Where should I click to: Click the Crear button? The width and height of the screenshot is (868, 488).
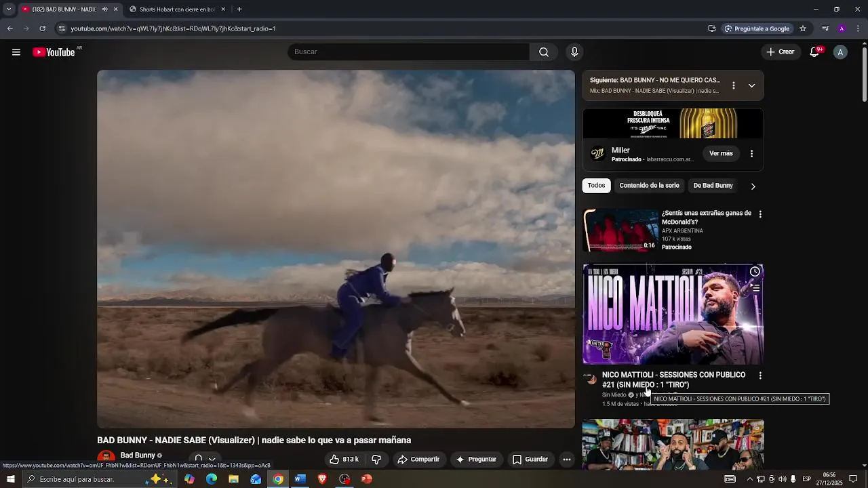point(780,52)
